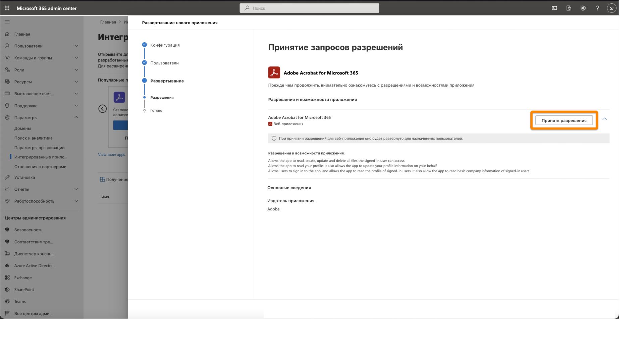Click the Пользователи person icon
644x346 pixels.
point(7,46)
